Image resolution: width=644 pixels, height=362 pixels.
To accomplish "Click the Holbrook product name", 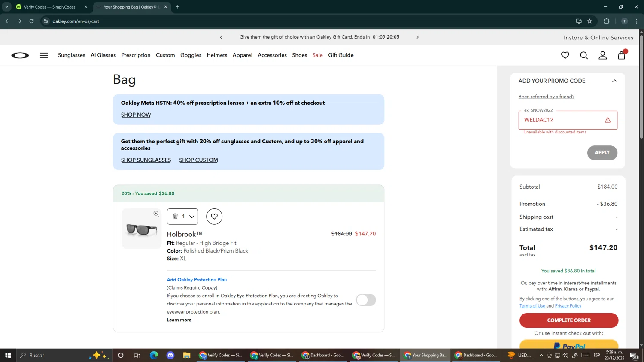I will click(x=184, y=234).
